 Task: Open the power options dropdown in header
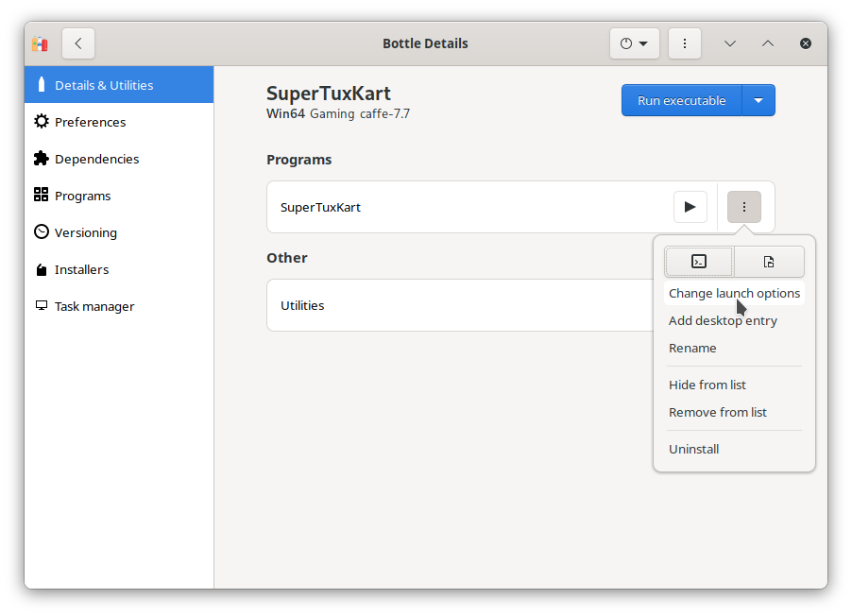pyautogui.click(x=634, y=43)
